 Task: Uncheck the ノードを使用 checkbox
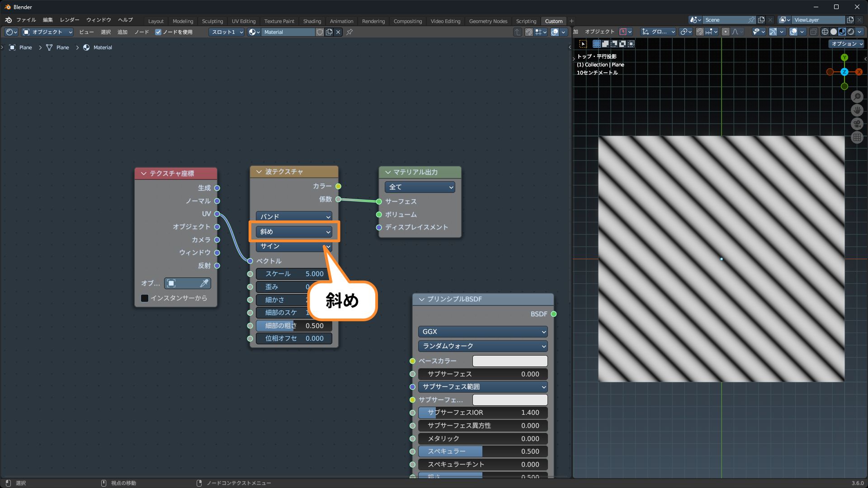click(158, 32)
